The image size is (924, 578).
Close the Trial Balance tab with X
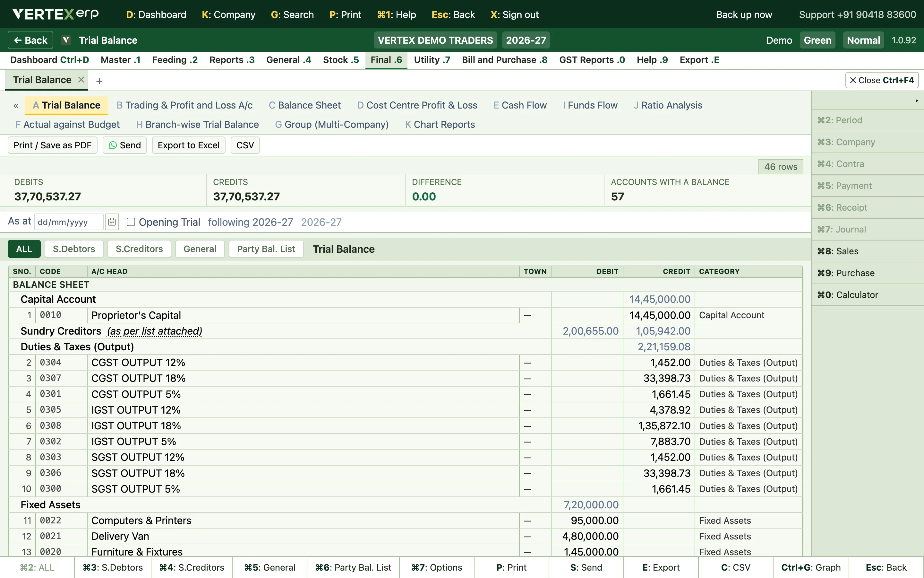coord(81,80)
